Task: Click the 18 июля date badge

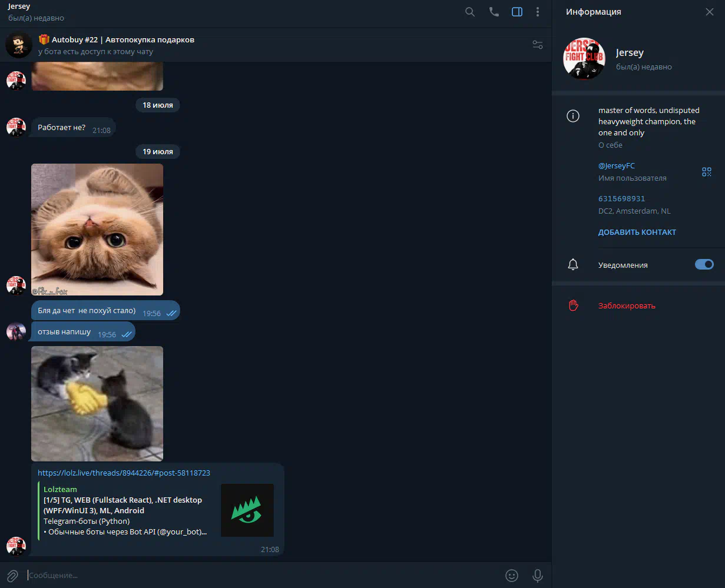Action: pyautogui.click(x=158, y=105)
